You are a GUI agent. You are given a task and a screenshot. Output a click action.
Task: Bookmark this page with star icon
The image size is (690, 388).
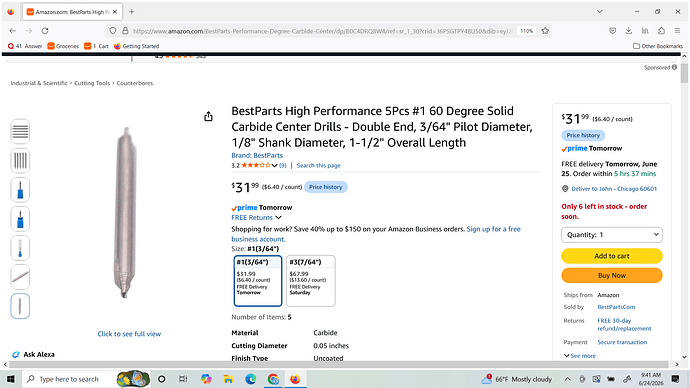point(545,31)
